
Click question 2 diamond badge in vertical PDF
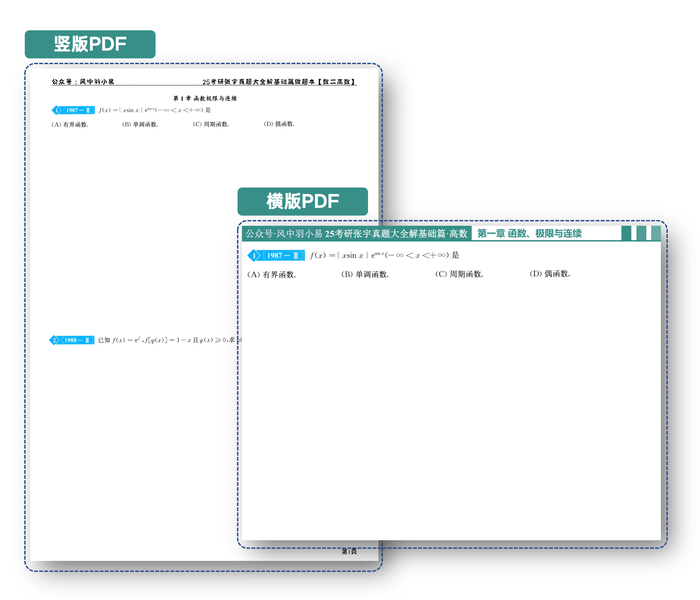pos(54,340)
